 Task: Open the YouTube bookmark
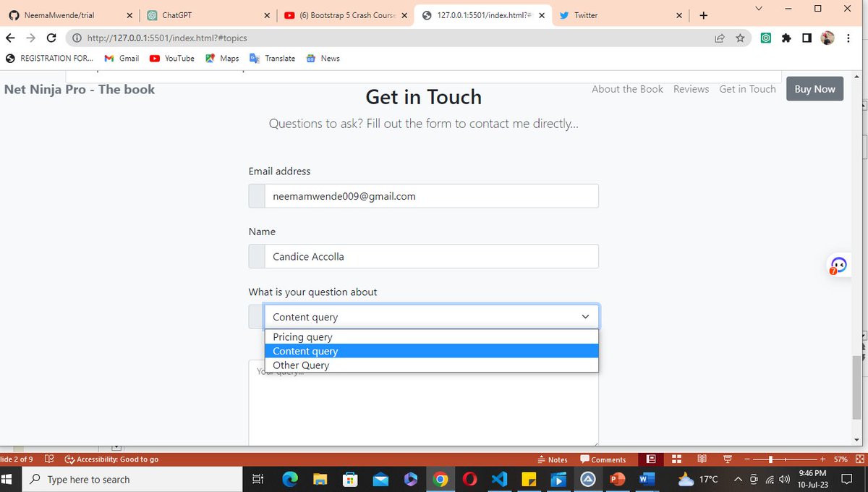[172, 59]
